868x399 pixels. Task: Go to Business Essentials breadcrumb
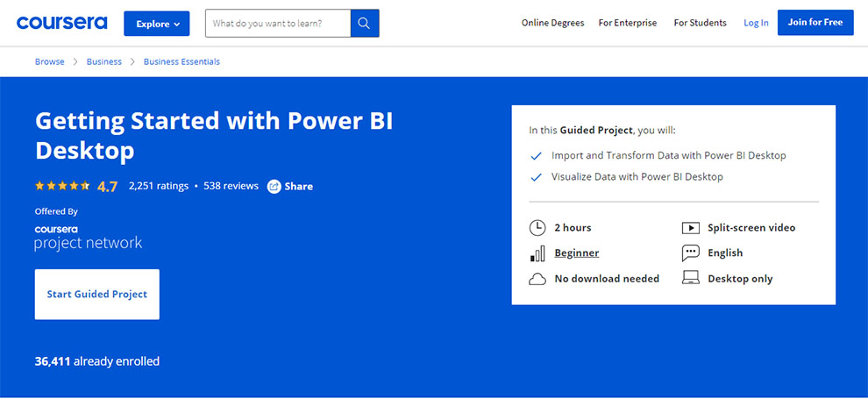(181, 61)
